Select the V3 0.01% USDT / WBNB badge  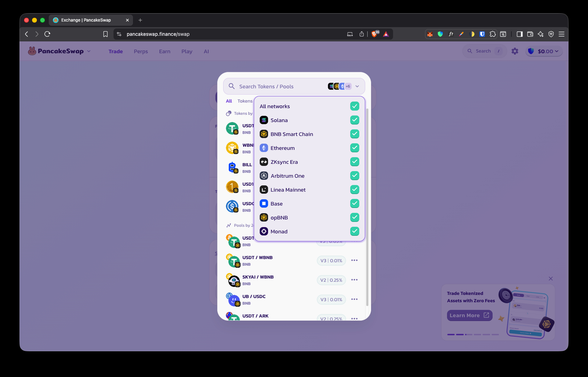click(x=331, y=260)
